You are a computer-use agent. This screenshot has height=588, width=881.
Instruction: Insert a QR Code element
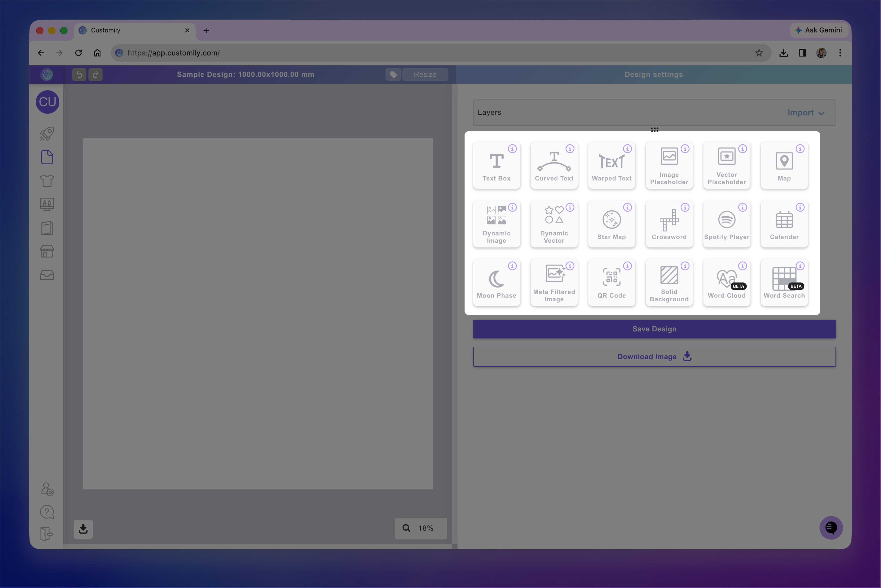click(611, 282)
